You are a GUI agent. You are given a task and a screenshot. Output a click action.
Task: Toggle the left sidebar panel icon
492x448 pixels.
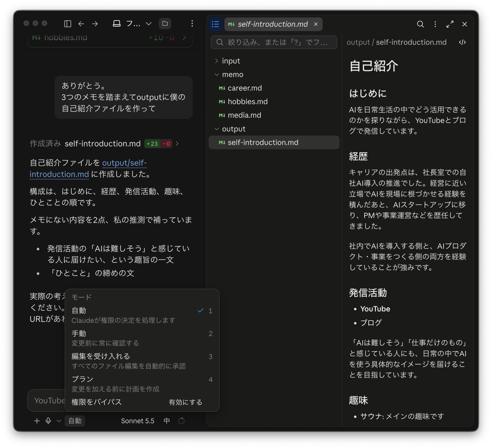coord(67,24)
